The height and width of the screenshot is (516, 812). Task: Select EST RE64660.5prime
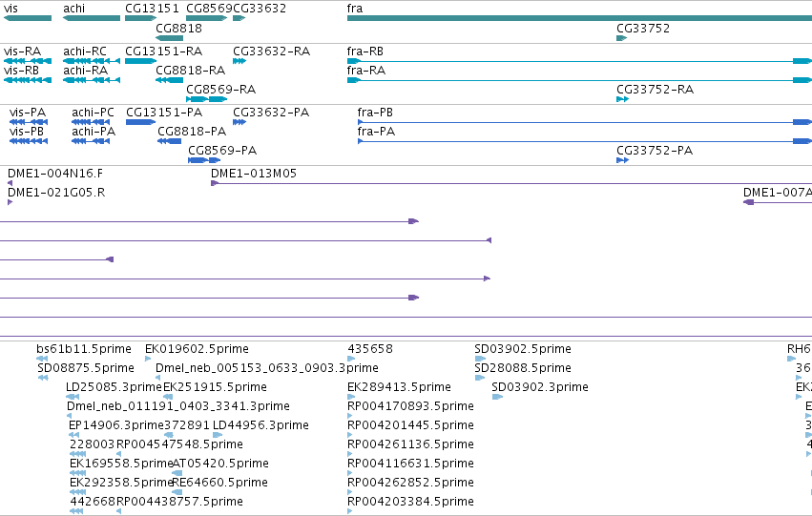(177, 492)
